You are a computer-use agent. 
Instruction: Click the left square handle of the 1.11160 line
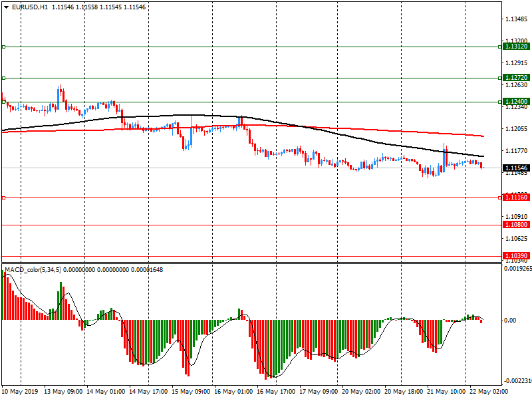point(3,198)
